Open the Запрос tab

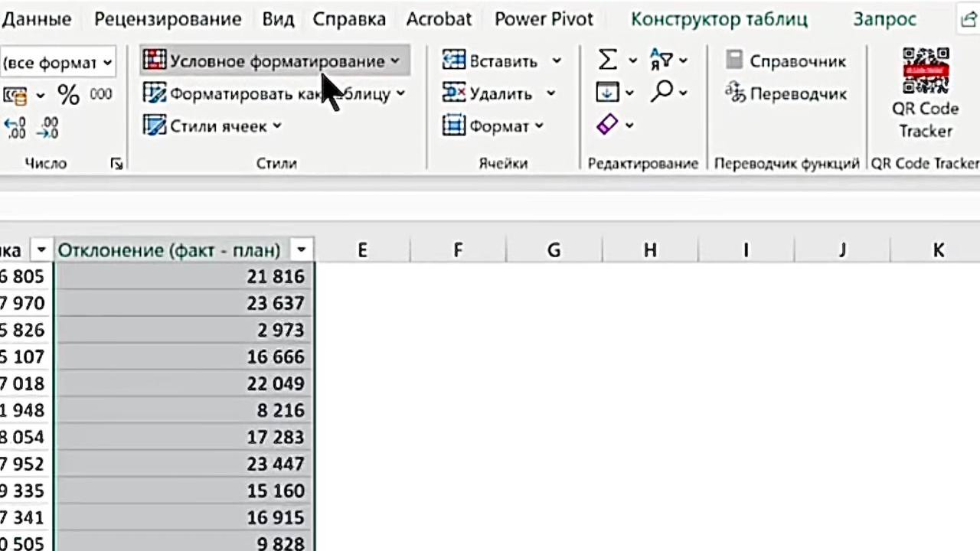[884, 19]
